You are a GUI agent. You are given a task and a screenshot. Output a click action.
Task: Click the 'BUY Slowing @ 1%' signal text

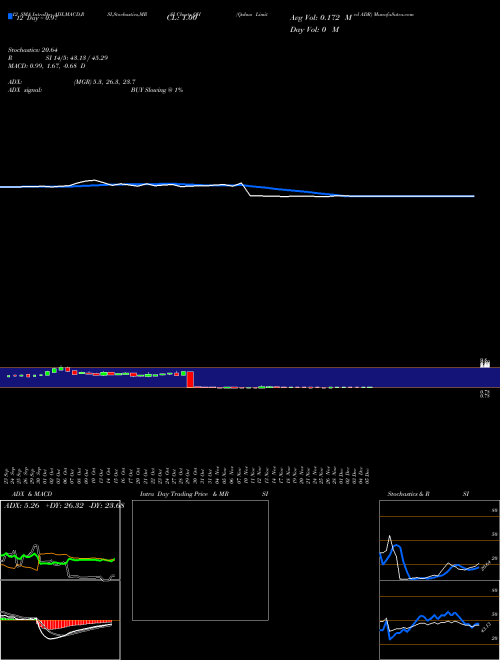coord(157,90)
